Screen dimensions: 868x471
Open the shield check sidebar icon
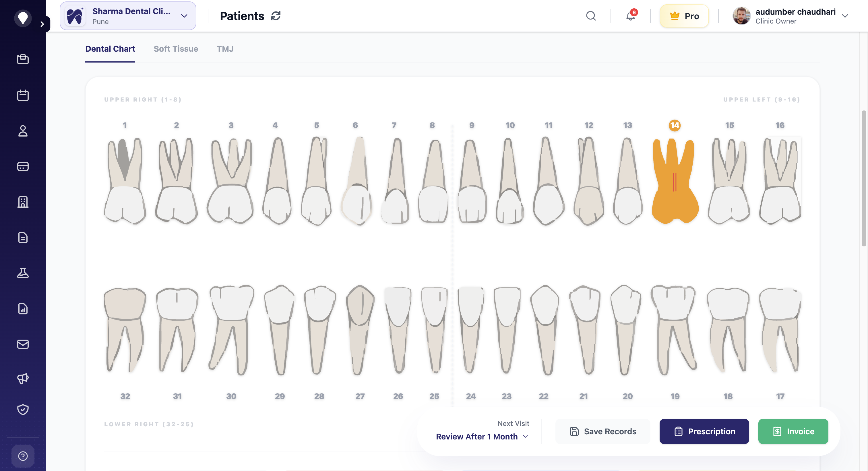tap(23, 409)
